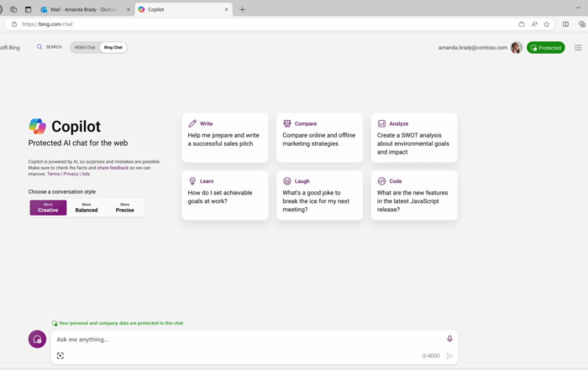Click the scales icon on Compare card
Image resolution: width=588 pixels, height=370 pixels.
pyautogui.click(x=287, y=123)
